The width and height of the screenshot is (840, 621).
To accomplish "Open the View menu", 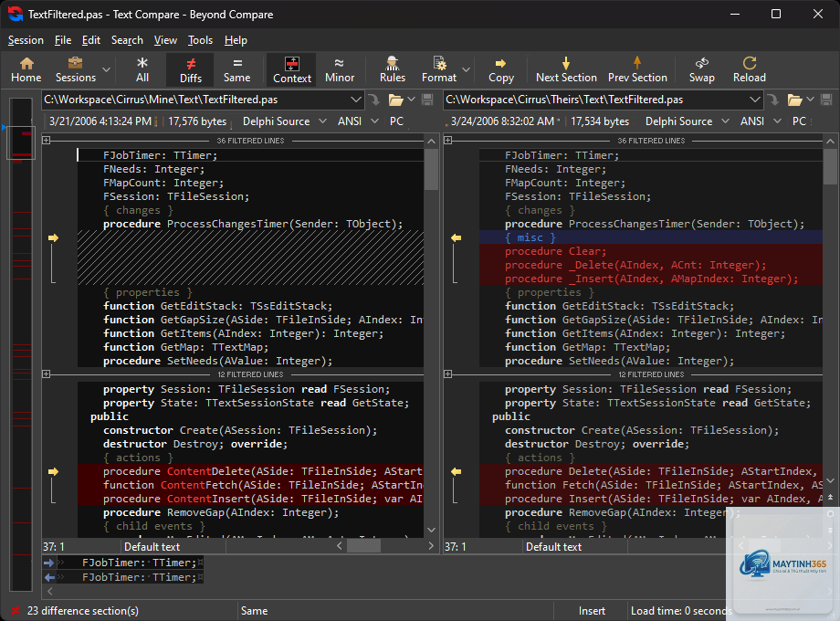I will (165, 40).
